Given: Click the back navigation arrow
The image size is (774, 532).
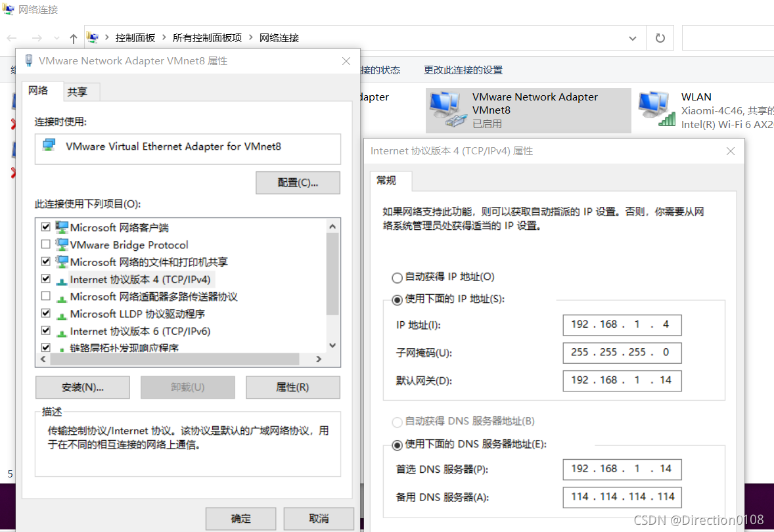Looking at the screenshot, I should [x=12, y=38].
